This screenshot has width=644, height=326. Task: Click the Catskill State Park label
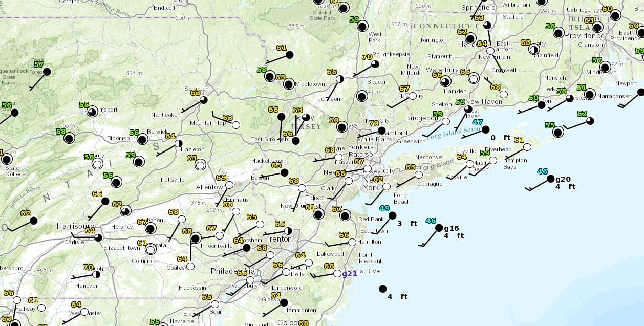[x=321, y=15]
